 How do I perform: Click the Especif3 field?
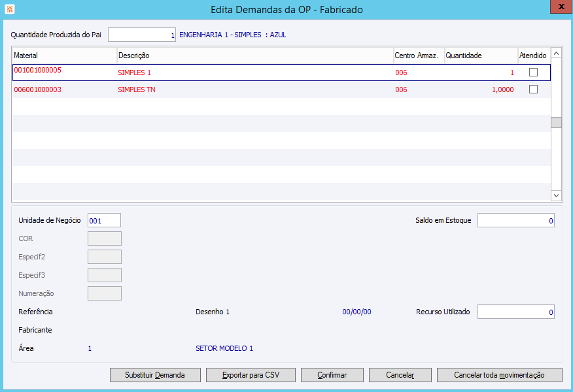click(x=105, y=275)
